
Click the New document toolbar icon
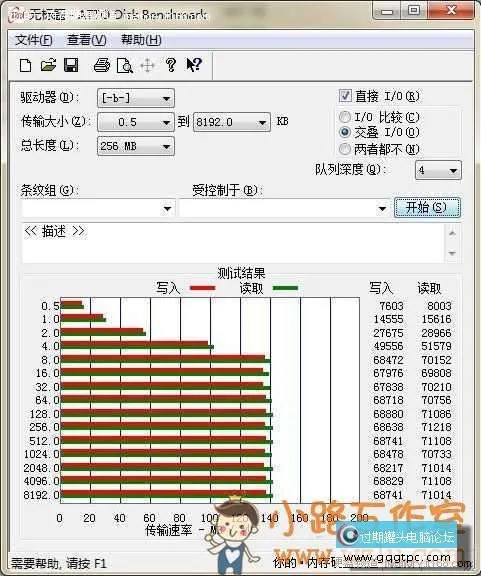[x=25, y=66]
